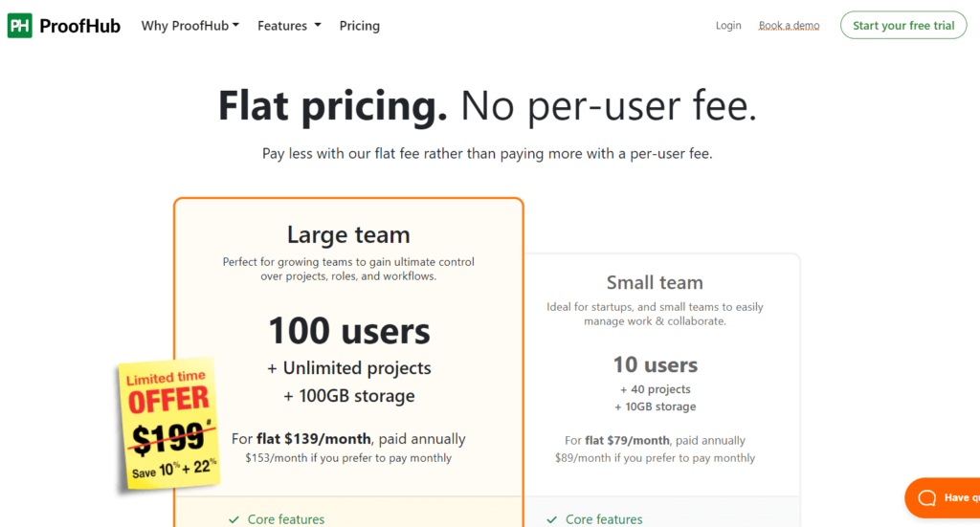Image resolution: width=980 pixels, height=527 pixels.
Task: Click the $153/month monthly payment text
Action: click(x=348, y=458)
